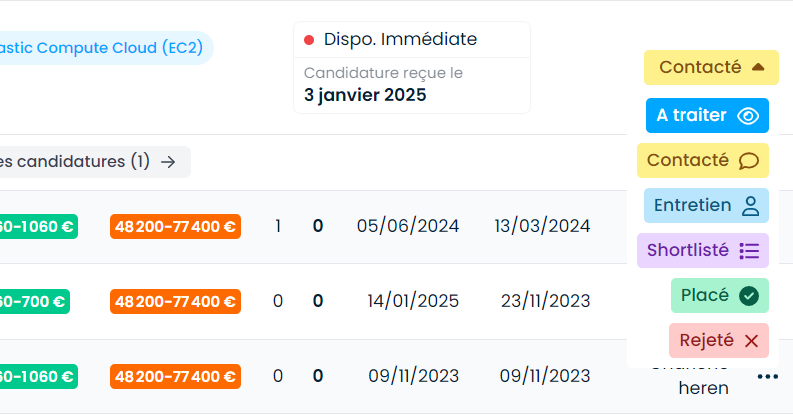
Task: Click the green 60-700 € rate badge
Action: point(33,302)
